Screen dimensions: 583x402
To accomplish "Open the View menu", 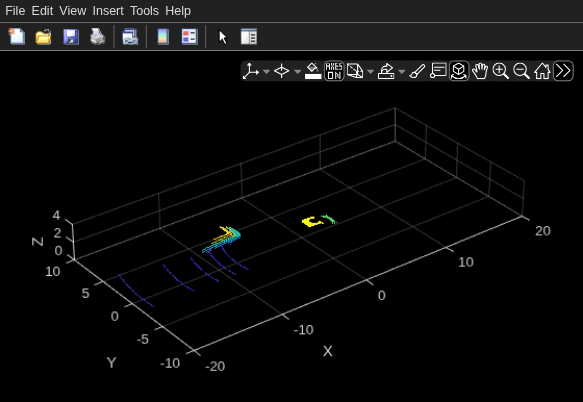I will coord(73,11).
